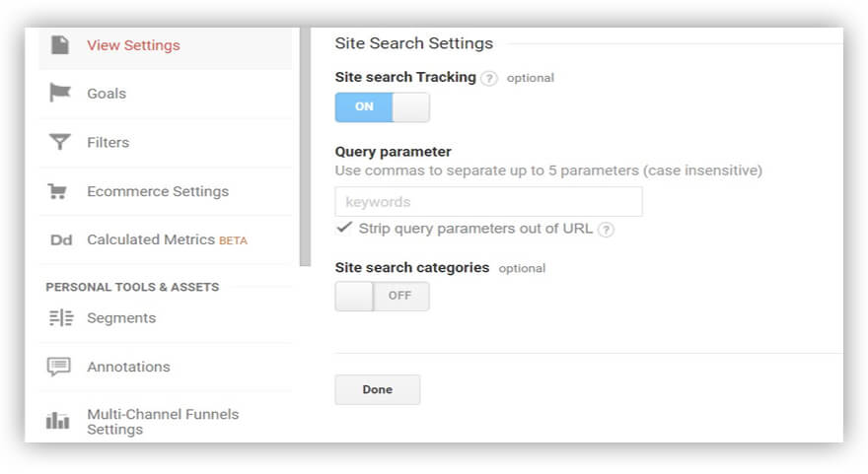The image size is (868, 474).
Task: Click the Multi-Channel Funnels bar chart icon
Action: (60, 421)
